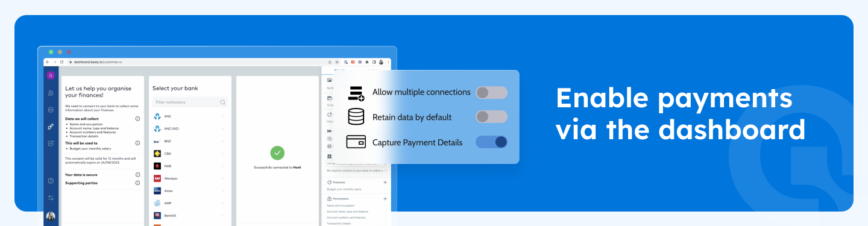Open the users icon in sidebar
This screenshot has width=868, height=226.
click(51, 93)
